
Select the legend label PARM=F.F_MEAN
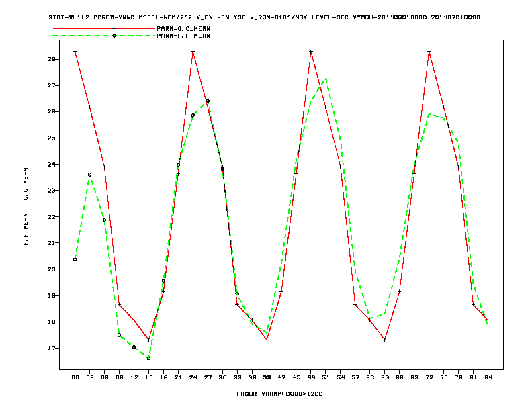(183, 36)
